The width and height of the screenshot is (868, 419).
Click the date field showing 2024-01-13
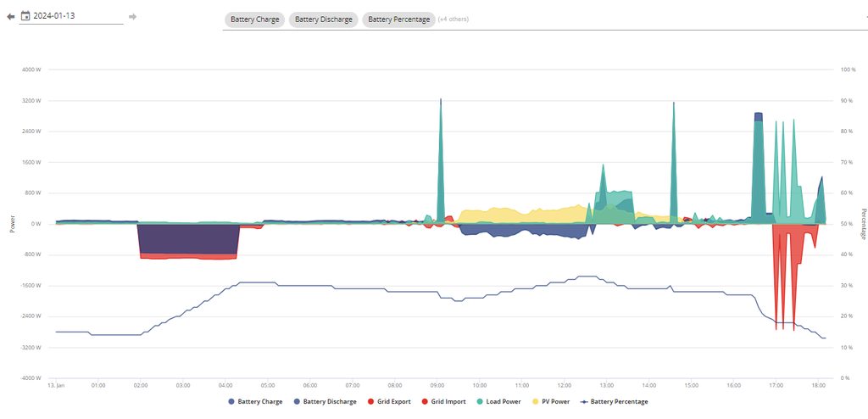(76, 16)
